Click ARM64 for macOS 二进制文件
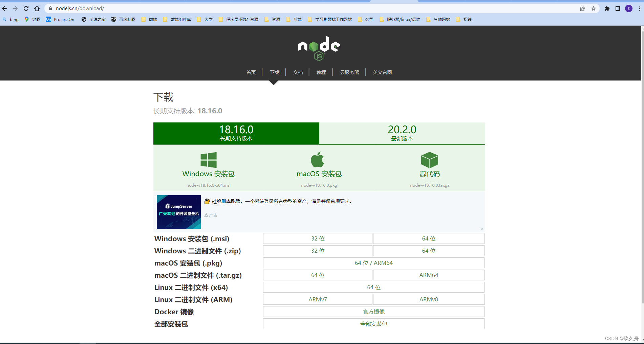 click(428, 275)
